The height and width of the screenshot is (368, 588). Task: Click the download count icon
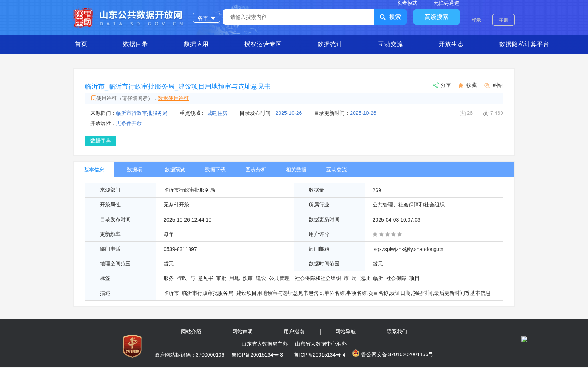[463, 113]
